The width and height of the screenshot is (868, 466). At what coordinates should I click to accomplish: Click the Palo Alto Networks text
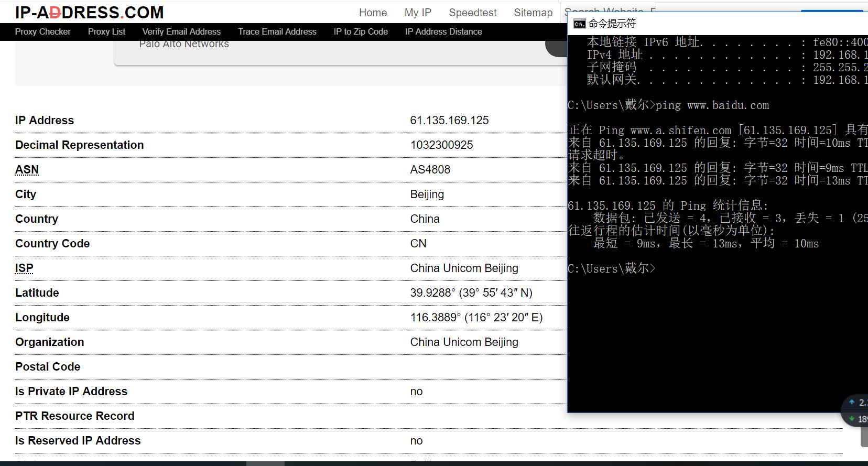pos(184,44)
